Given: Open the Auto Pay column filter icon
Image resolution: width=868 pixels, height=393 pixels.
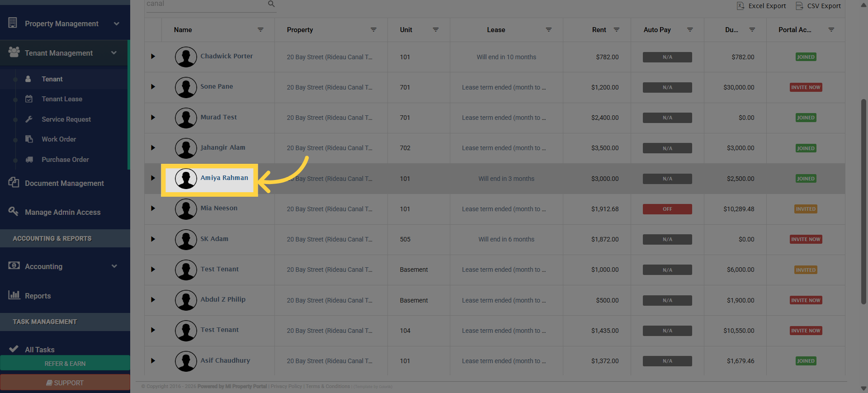Looking at the screenshot, I should pos(690,30).
